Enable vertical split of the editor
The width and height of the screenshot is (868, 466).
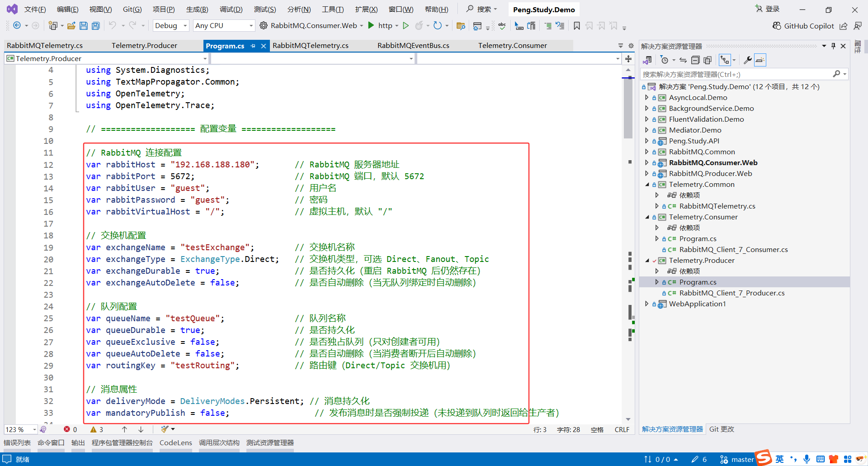628,58
